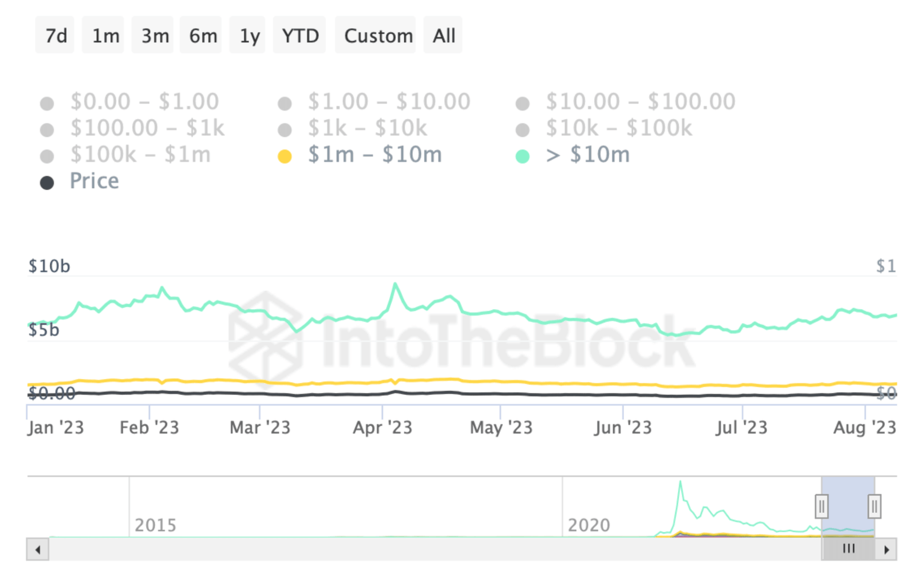Switch to the 7d time range

coord(55,35)
